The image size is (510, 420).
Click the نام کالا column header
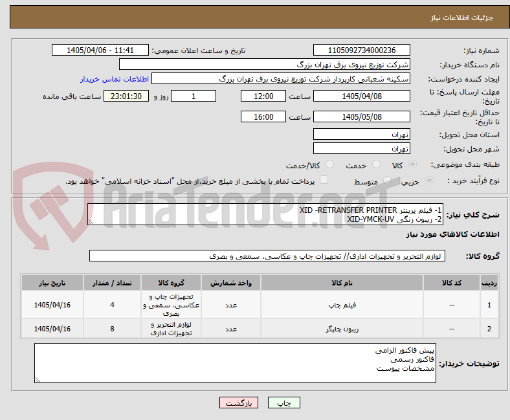(x=342, y=283)
